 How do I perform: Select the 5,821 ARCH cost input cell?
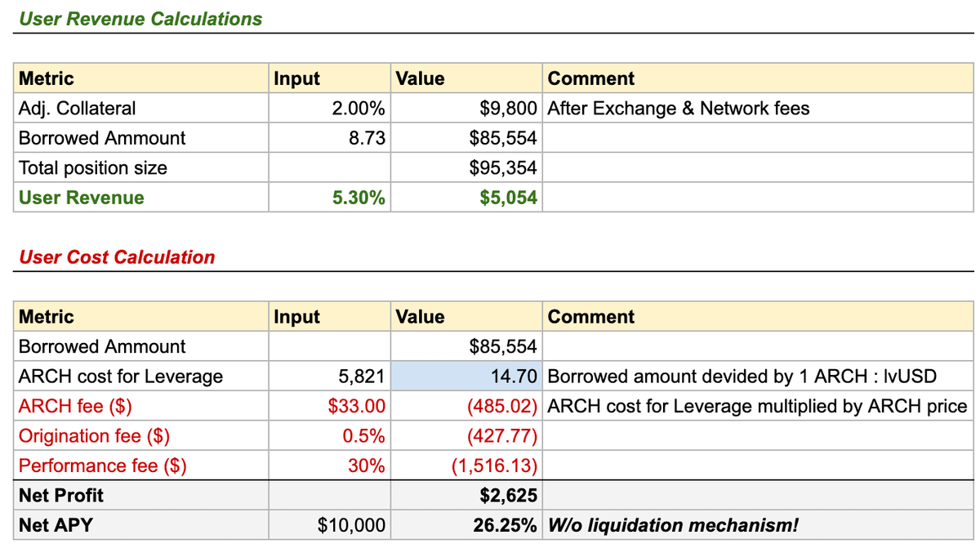click(x=329, y=377)
